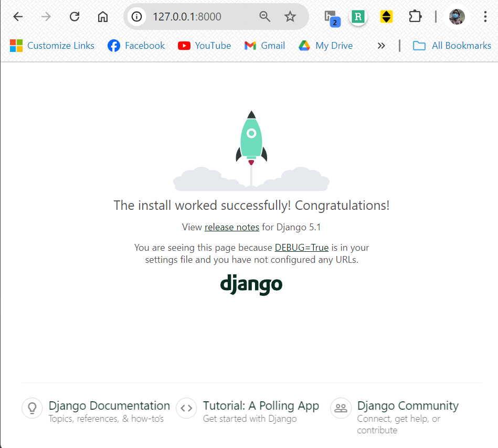Open the extension with badge 2

[331, 17]
